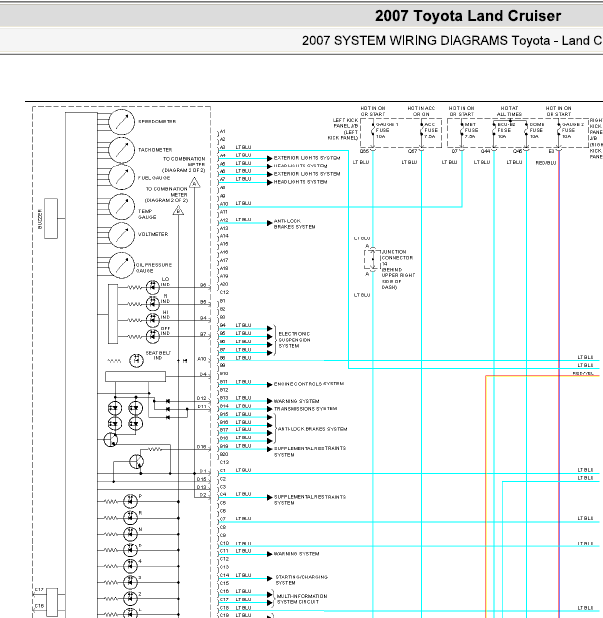
Task: Click the 'STARTING/CHARGING SYSTEM' label
Action: 302,580
